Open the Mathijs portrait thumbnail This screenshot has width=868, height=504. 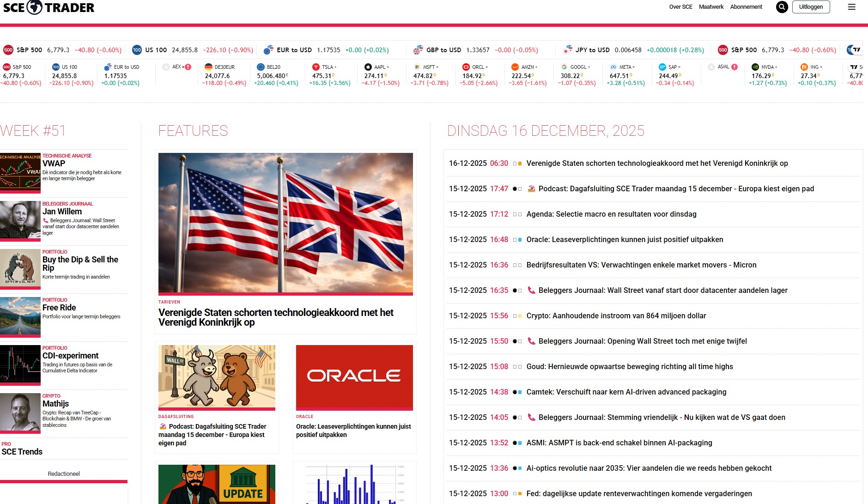[x=20, y=413]
